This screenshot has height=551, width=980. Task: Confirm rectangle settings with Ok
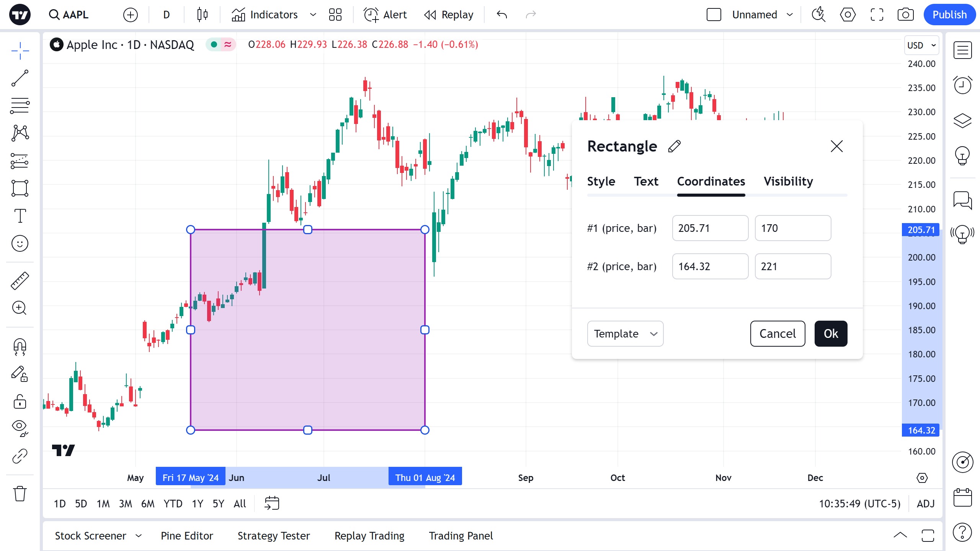pyautogui.click(x=831, y=334)
